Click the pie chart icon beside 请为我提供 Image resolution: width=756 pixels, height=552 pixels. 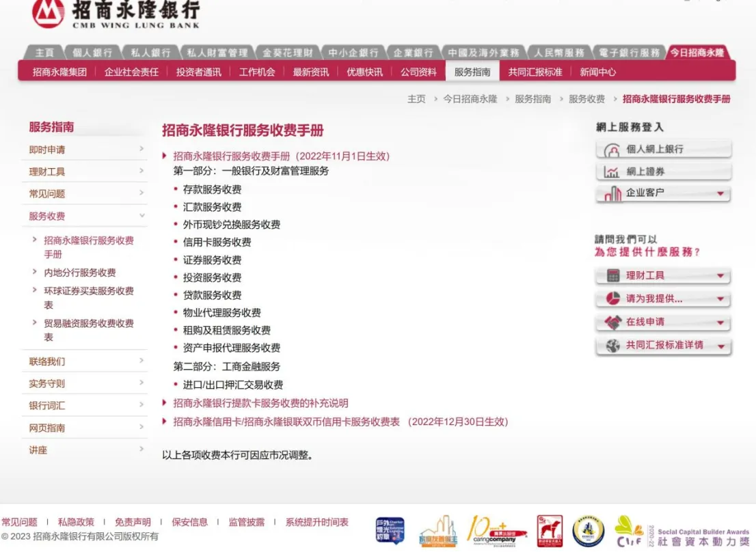coord(613,299)
